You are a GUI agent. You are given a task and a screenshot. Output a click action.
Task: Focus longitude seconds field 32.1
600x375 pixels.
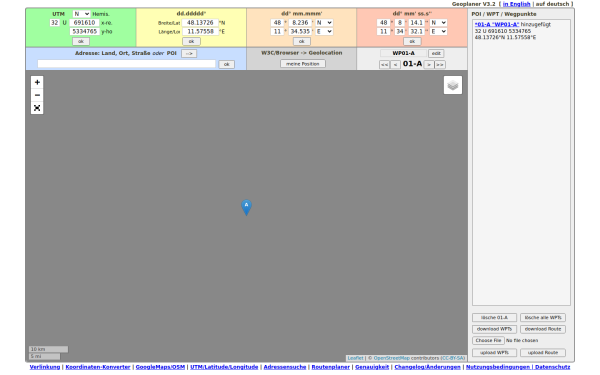[416, 31]
